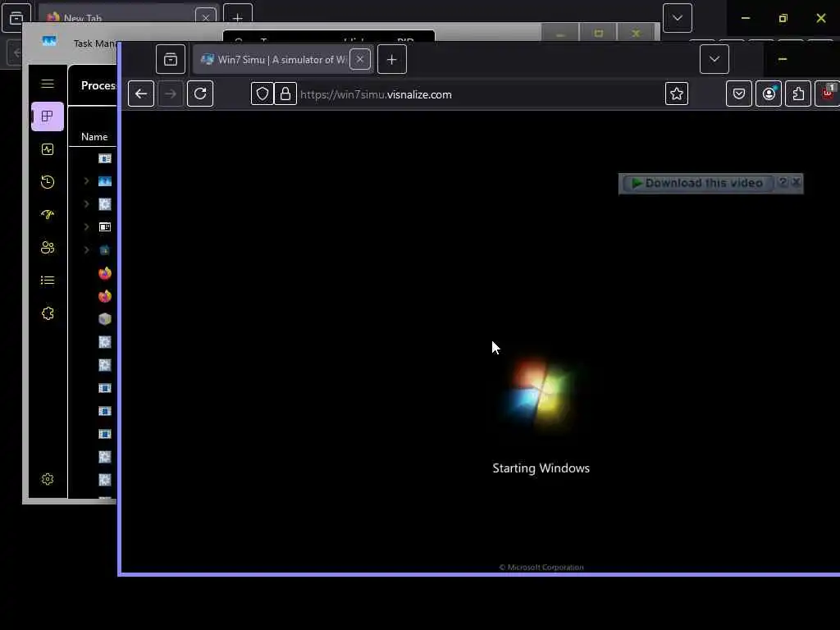Open Task Manager Details list icon
This screenshot has height=630, width=840.
[47, 281]
